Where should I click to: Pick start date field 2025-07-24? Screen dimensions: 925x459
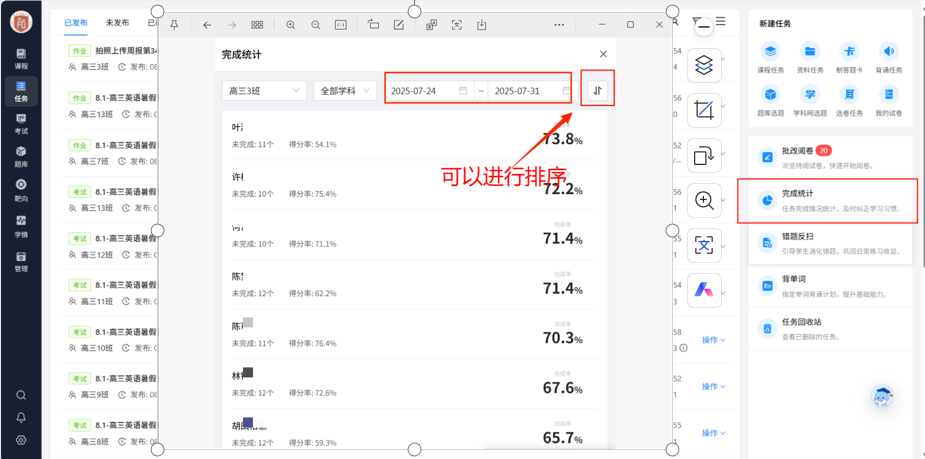(x=429, y=91)
